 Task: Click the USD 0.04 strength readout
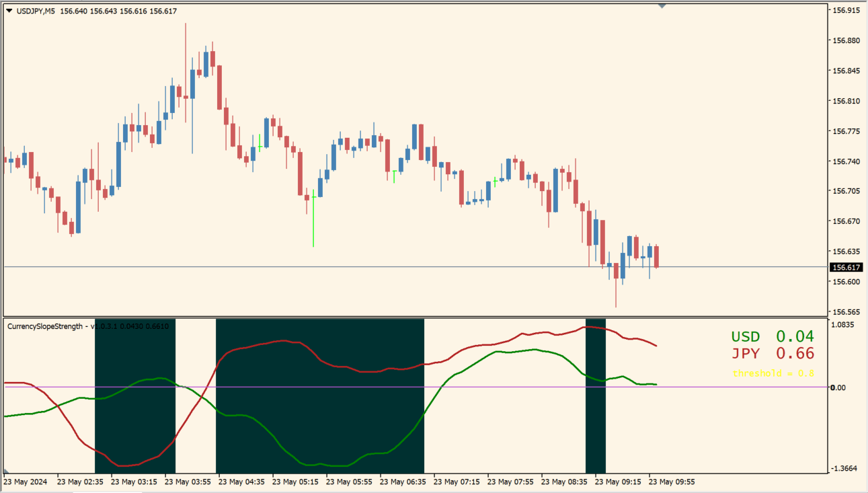tap(773, 336)
